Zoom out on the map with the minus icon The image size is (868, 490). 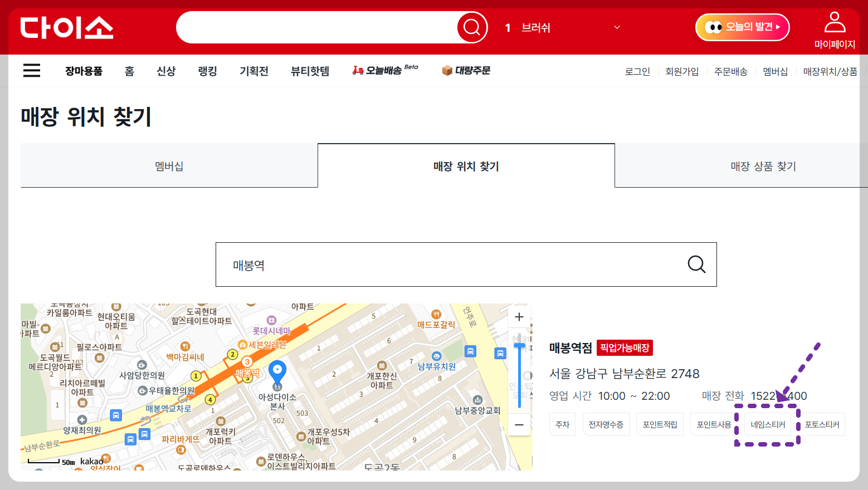click(x=519, y=425)
